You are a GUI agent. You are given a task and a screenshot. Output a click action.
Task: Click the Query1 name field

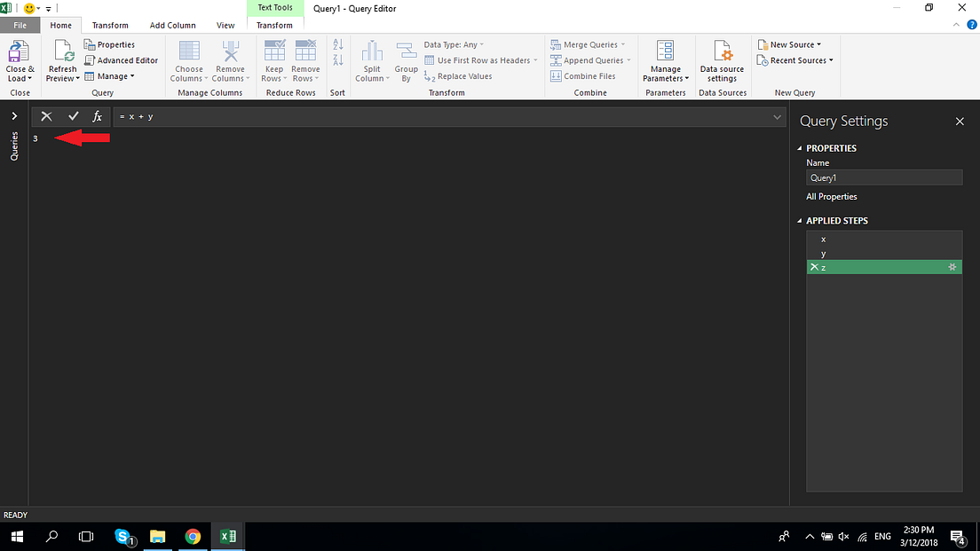883,177
